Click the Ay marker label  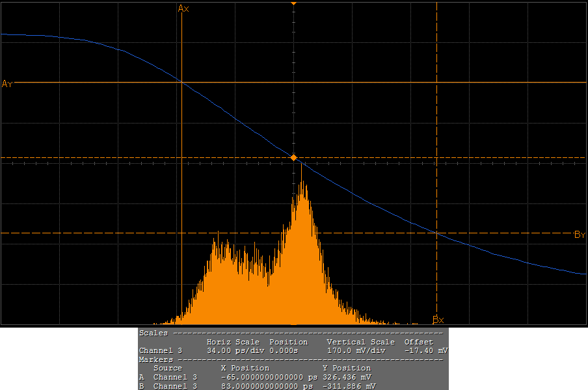coord(7,84)
